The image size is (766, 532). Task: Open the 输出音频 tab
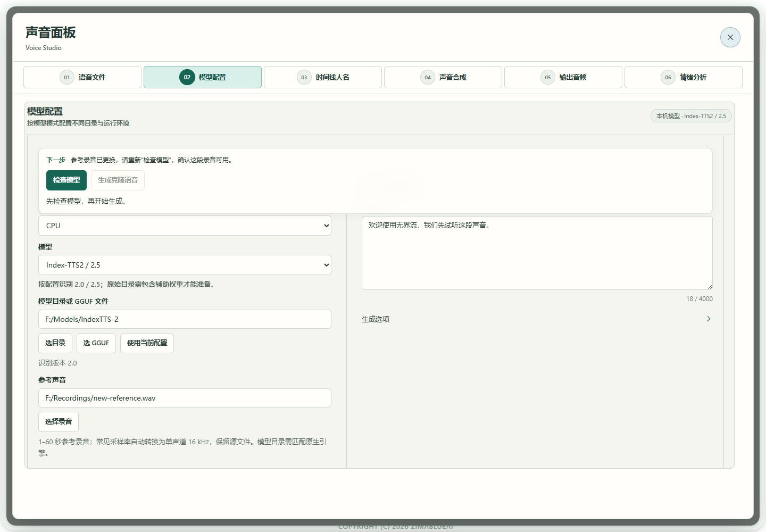point(563,77)
